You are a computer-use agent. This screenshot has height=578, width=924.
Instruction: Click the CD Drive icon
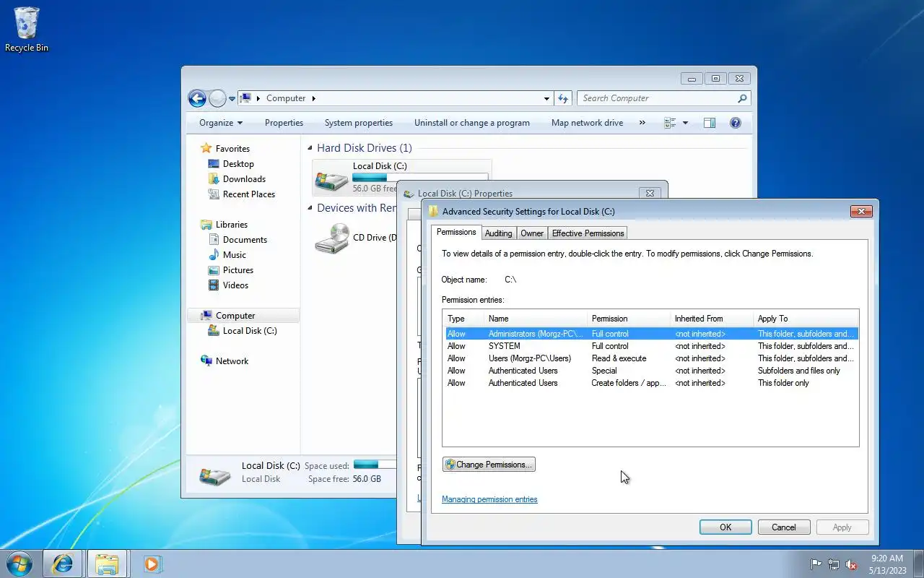(x=332, y=238)
